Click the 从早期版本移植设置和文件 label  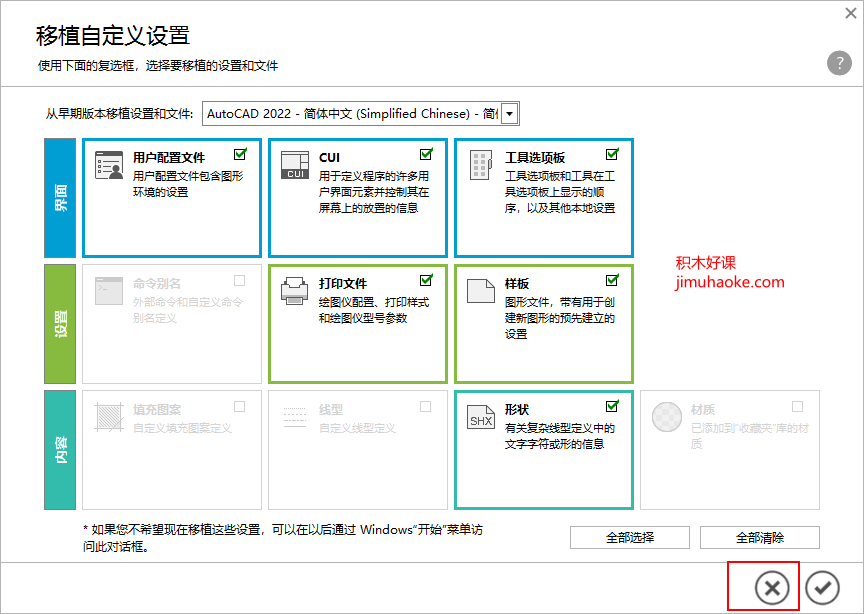tap(119, 114)
